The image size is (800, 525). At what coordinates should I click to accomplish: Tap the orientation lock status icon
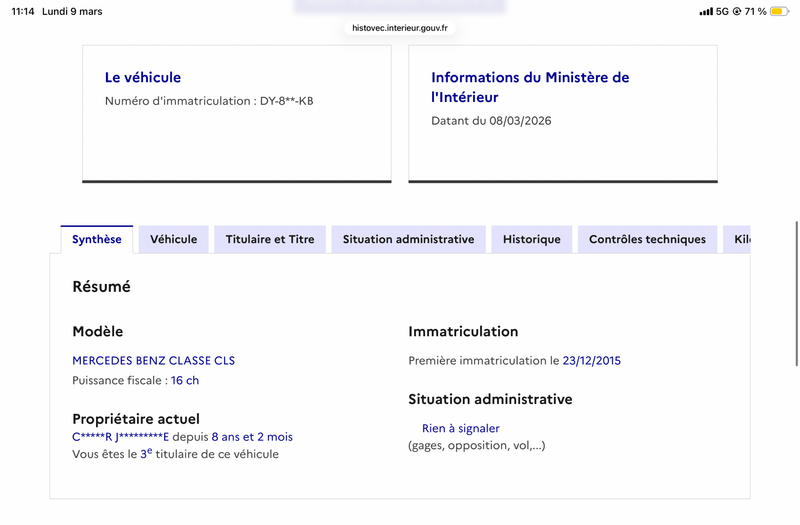click(x=737, y=11)
